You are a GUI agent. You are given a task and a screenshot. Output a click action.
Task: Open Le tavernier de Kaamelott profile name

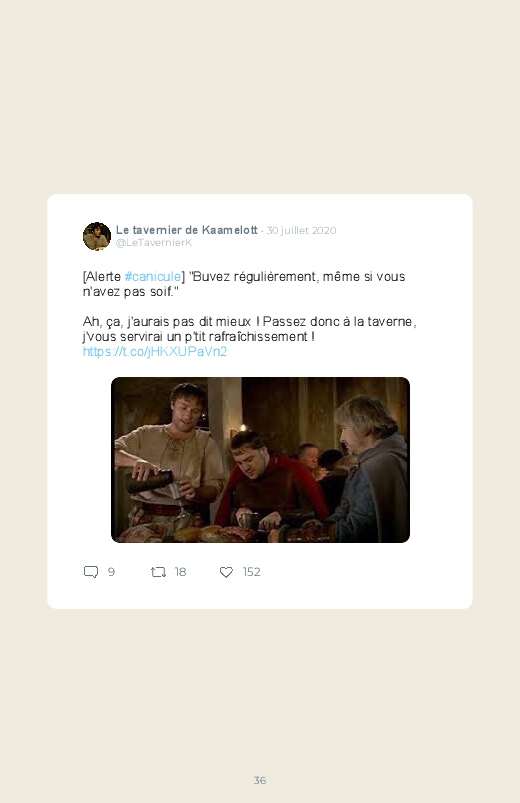(186, 230)
